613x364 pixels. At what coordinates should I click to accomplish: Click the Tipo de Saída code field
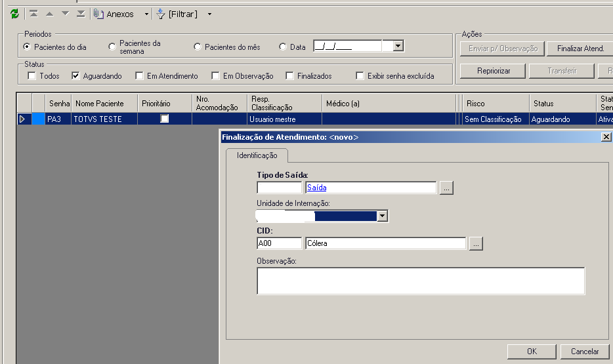280,188
